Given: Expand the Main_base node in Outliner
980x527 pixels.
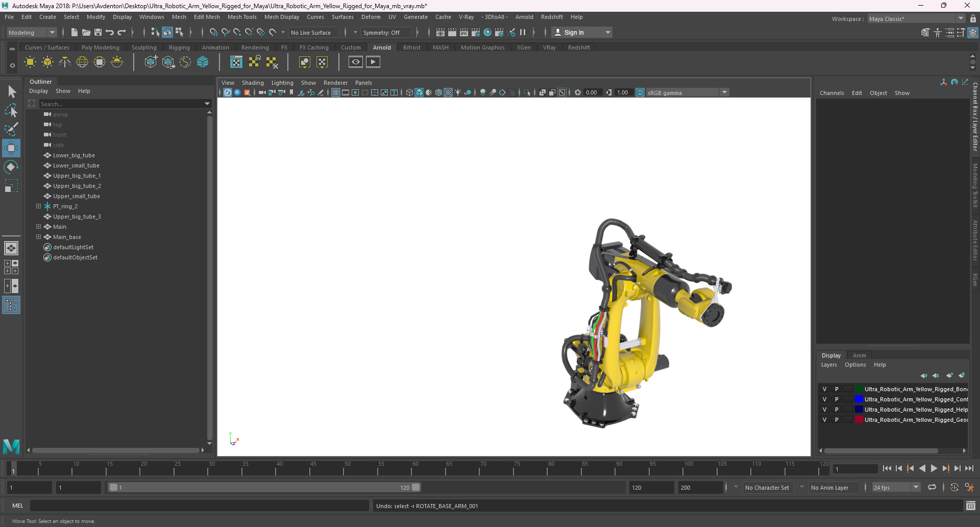Looking at the screenshot, I should [x=38, y=237].
